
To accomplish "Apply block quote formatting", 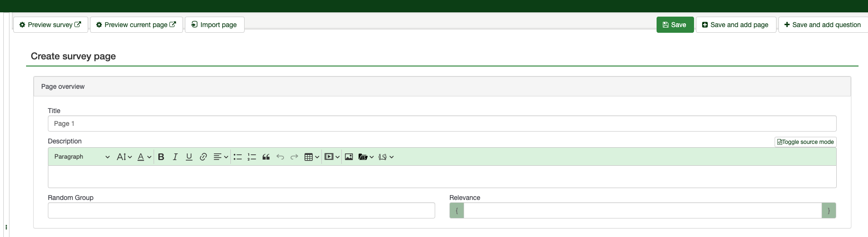I will pyautogui.click(x=266, y=157).
